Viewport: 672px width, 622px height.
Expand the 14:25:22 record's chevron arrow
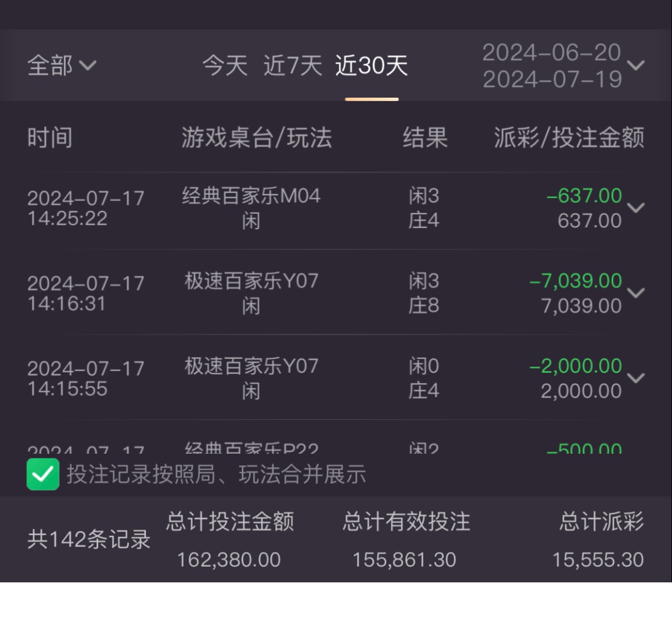click(x=636, y=207)
